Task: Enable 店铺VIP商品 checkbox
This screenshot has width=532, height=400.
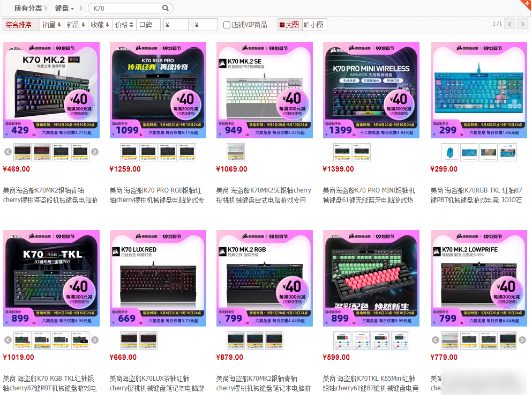Action: [227, 25]
